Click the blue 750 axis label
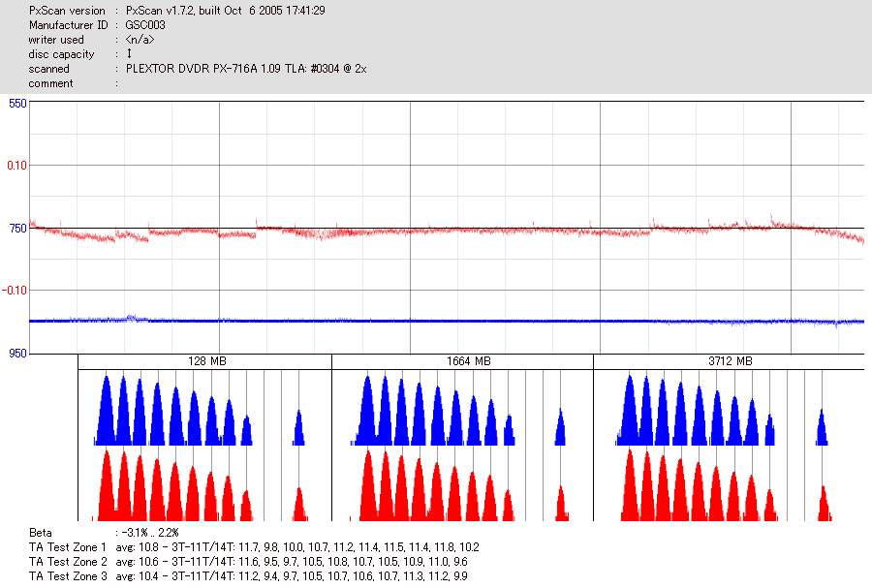The width and height of the screenshot is (872, 588). [17, 229]
